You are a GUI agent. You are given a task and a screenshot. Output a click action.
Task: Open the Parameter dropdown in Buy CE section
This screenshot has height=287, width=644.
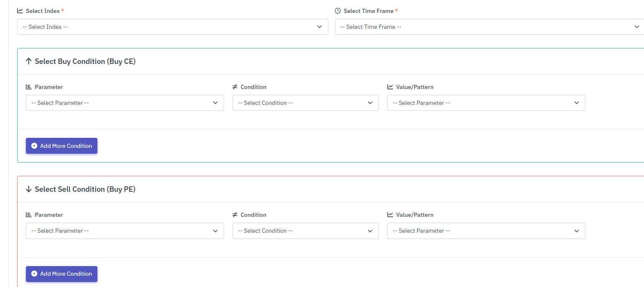coord(125,102)
